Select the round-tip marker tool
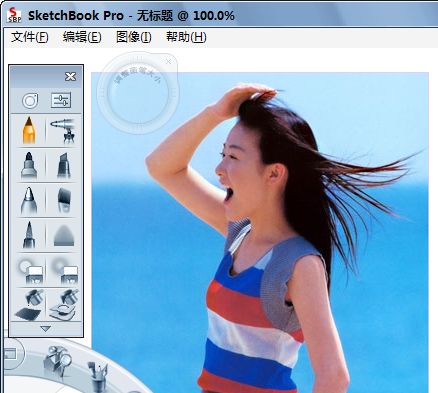Screen dimensions: 438x393 click(29, 165)
